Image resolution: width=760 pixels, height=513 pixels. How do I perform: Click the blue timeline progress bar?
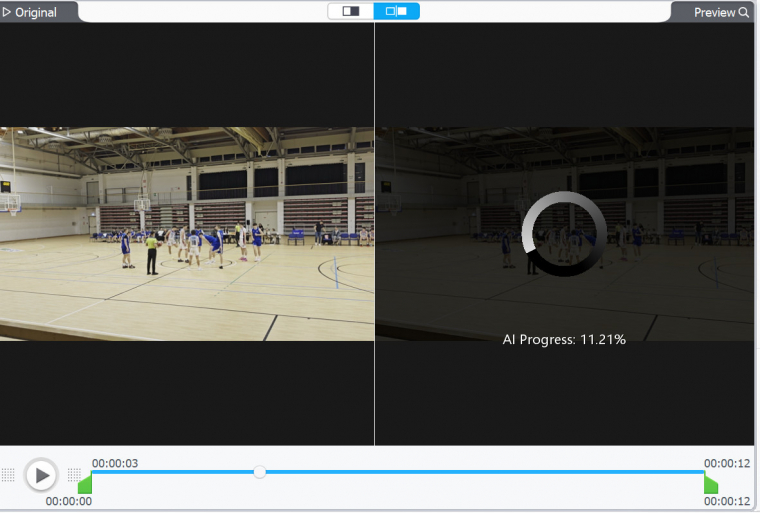click(x=397, y=472)
